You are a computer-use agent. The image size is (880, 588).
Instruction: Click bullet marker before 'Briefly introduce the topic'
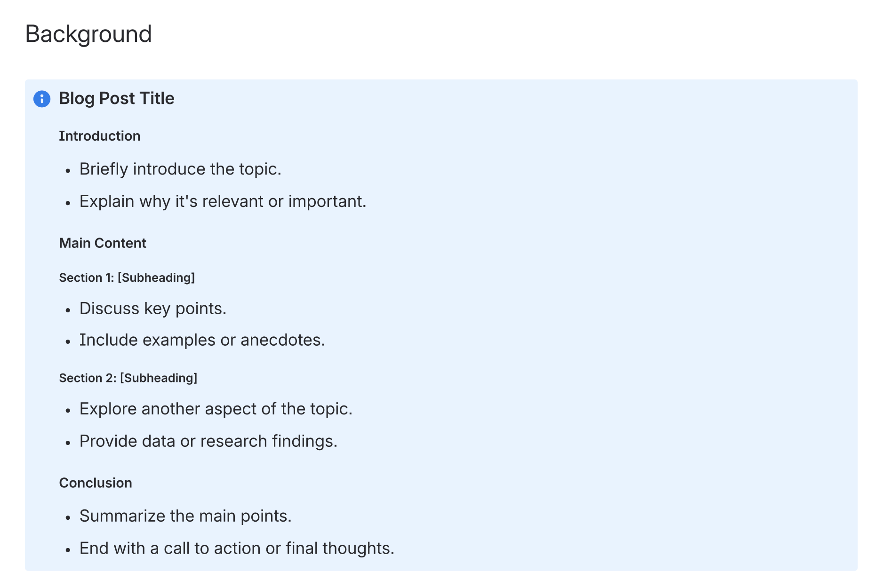68,170
